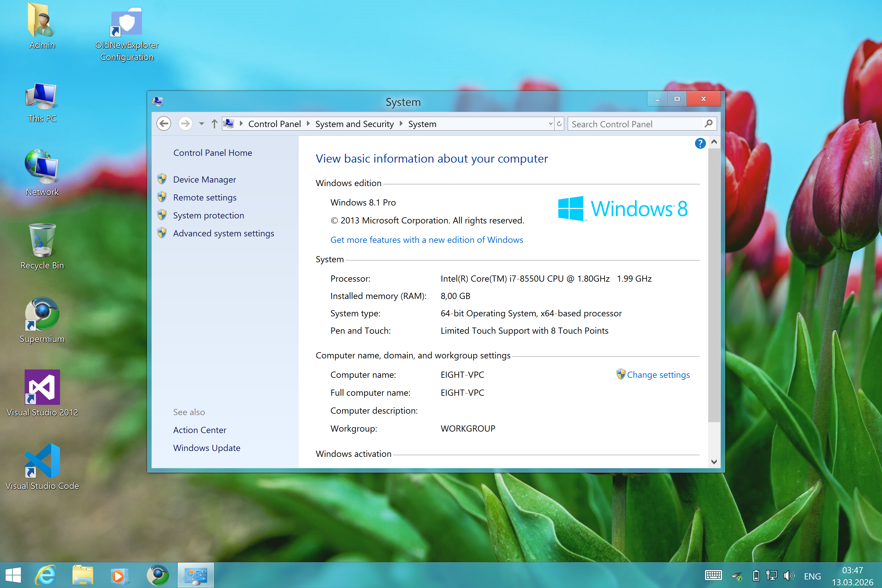Screen dimensions: 882x588
Task: Click the System control panel taskbar button
Action: (x=196, y=575)
